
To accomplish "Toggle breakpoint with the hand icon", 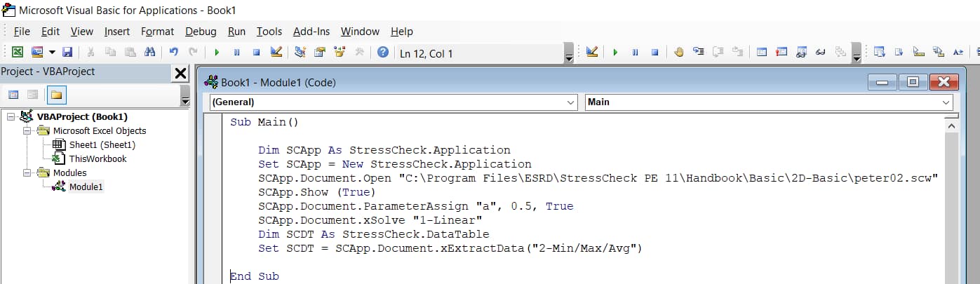I will coord(678,52).
